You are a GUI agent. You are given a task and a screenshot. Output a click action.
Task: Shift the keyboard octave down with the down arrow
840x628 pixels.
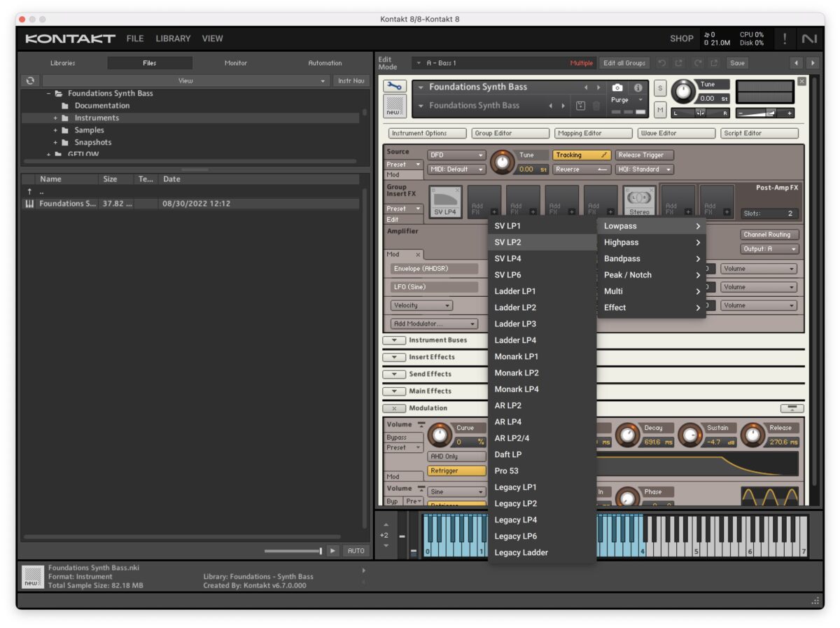pos(384,545)
